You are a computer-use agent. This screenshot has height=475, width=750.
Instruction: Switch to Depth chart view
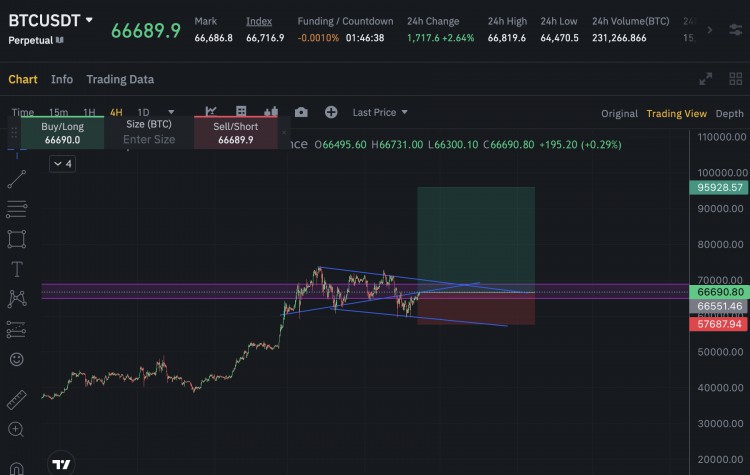pos(729,113)
